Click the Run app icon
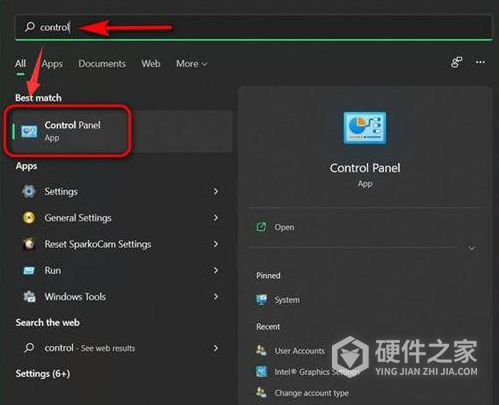Viewport: 499px width, 405px height. tap(29, 270)
